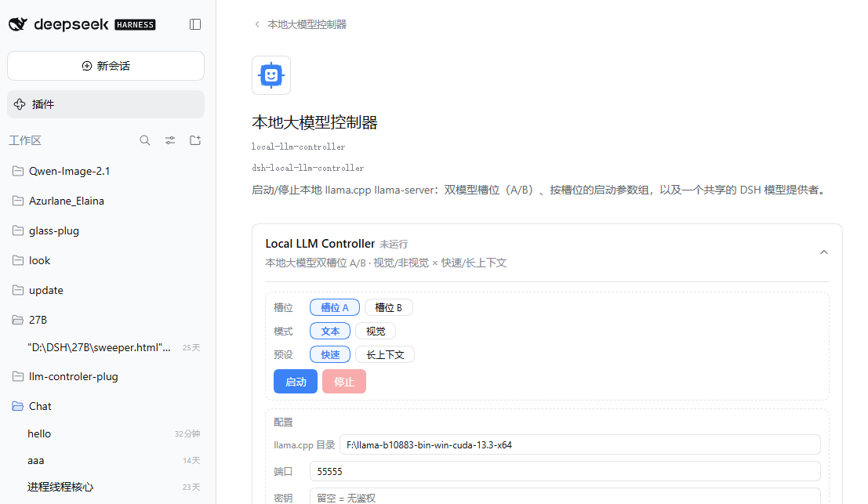Click the Local LLM Controller heading

[x=320, y=244]
